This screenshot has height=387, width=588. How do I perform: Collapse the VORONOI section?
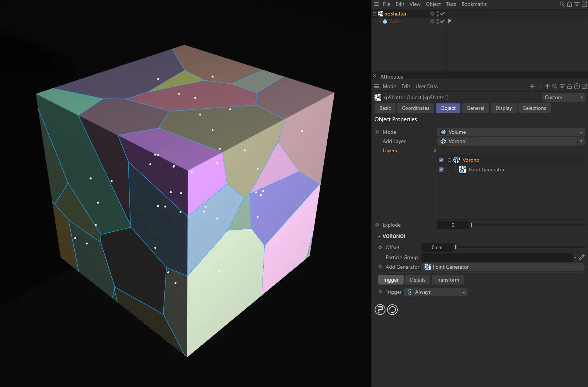pos(379,236)
